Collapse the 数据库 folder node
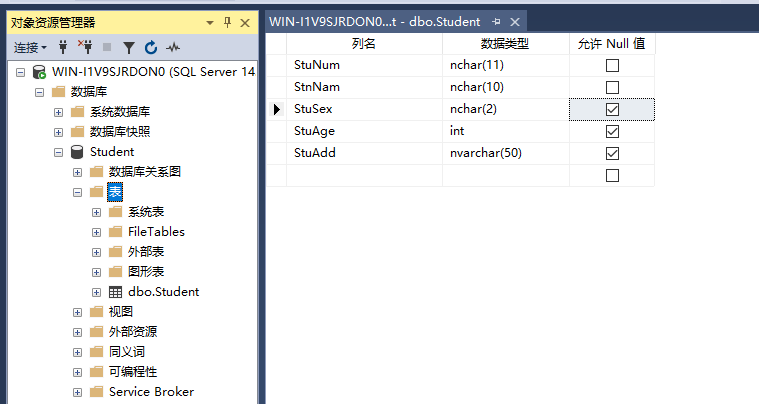Viewport: 759px width, 404px height. click(39, 92)
